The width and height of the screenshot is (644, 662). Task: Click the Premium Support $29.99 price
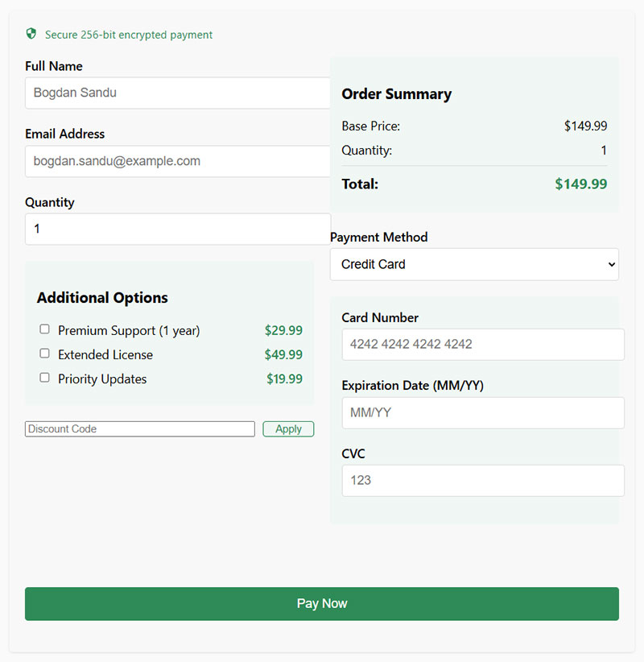click(x=283, y=330)
